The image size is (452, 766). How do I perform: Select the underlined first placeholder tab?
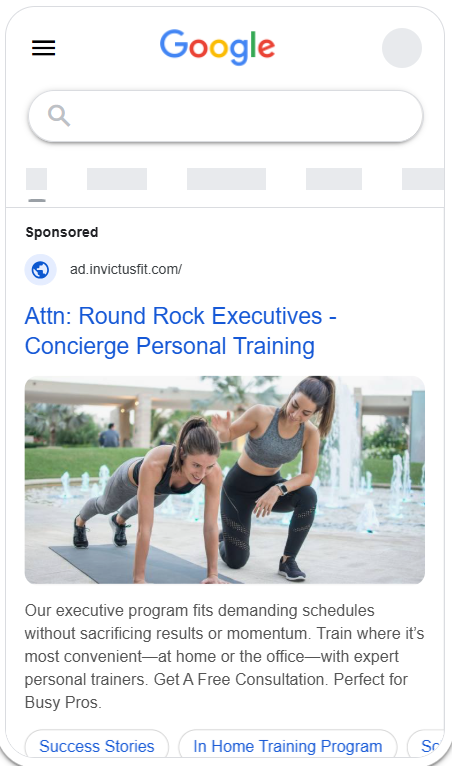click(x=37, y=179)
